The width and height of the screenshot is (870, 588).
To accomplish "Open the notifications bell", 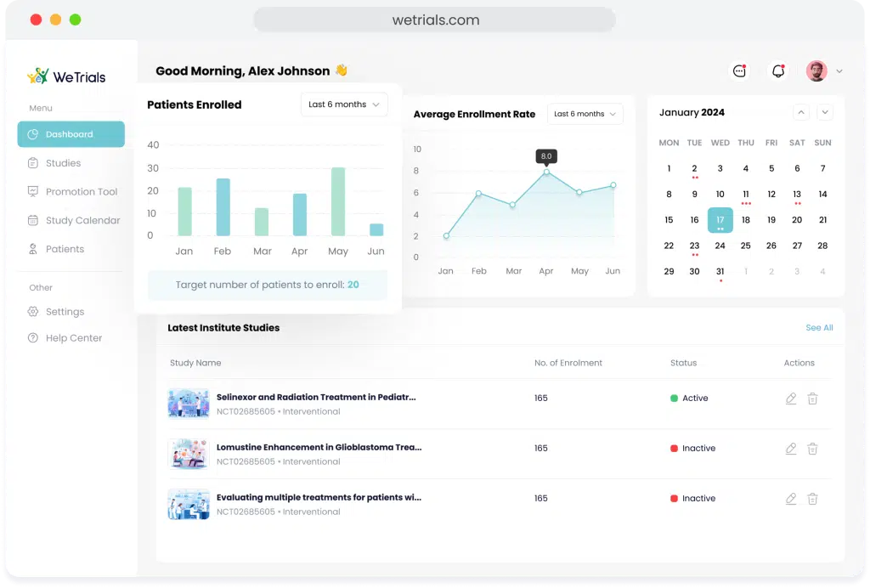I will (x=778, y=71).
